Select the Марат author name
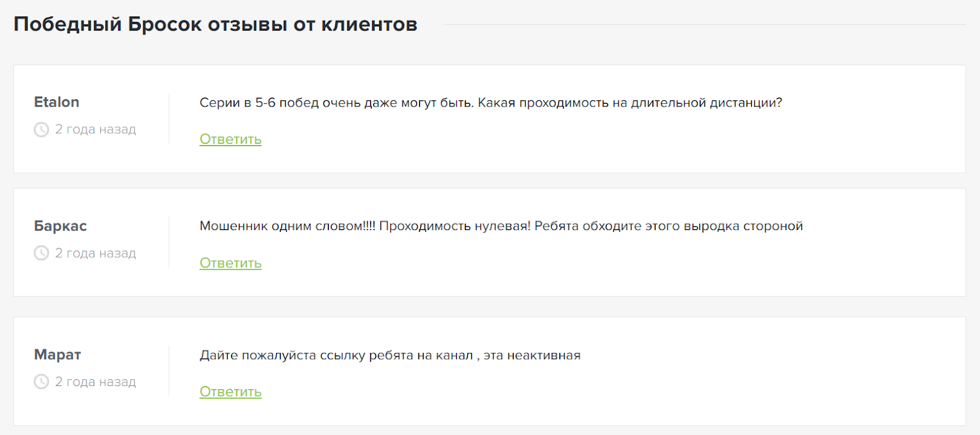The width and height of the screenshot is (980, 435). click(x=58, y=355)
